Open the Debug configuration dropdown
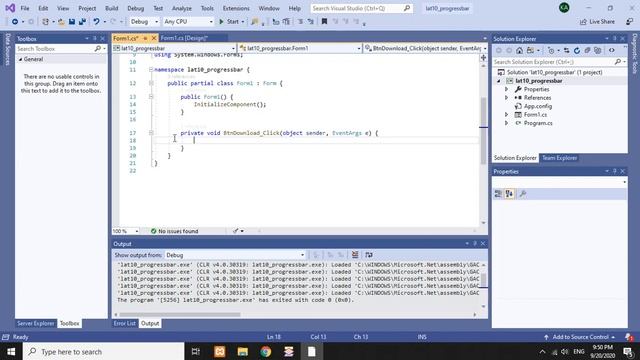This screenshot has height=360, width=640. point(144,22)
